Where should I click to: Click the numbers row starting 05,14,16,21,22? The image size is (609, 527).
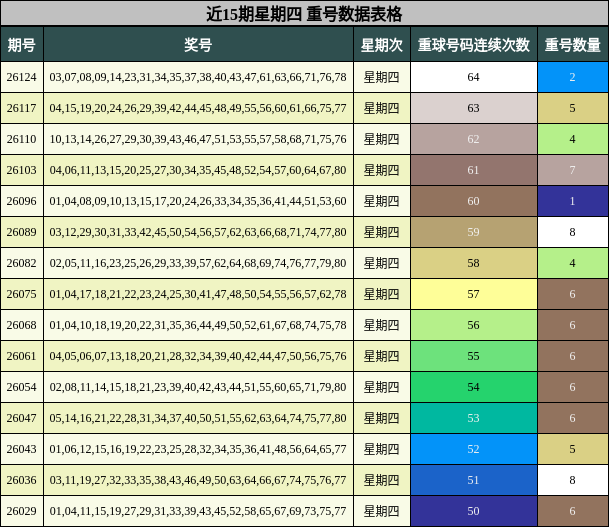tap(198, 418)
